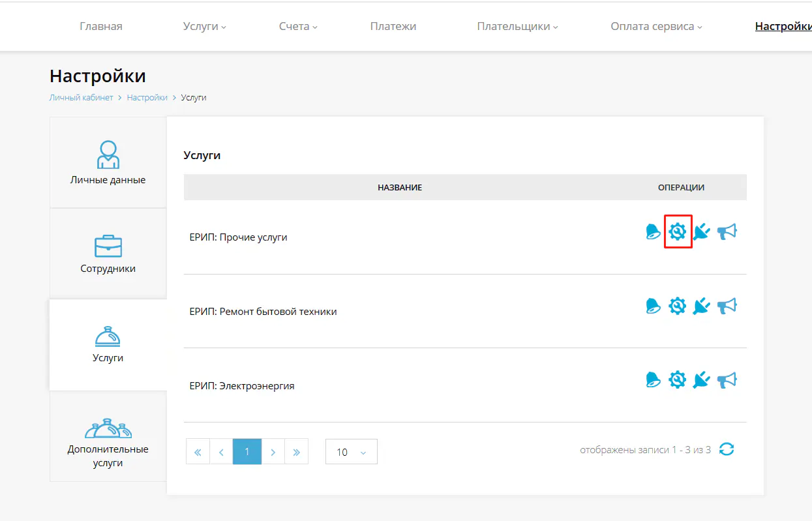This screenshot has height=521, width=812.
Task: Click plug icon for ЕРИП: Ремонт бытовой техники
Action: (701, 306)
